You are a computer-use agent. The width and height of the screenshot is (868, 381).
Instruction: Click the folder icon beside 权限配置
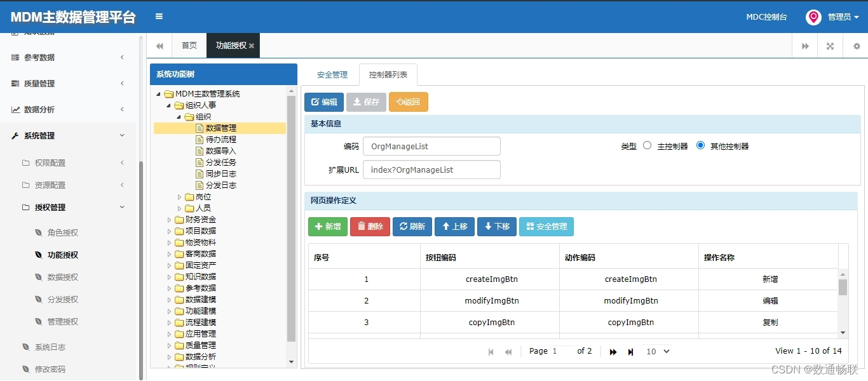click(26, 163)
